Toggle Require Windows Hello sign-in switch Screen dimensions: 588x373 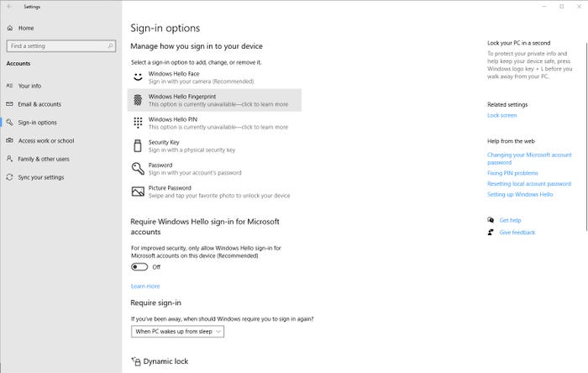(139, 267)
